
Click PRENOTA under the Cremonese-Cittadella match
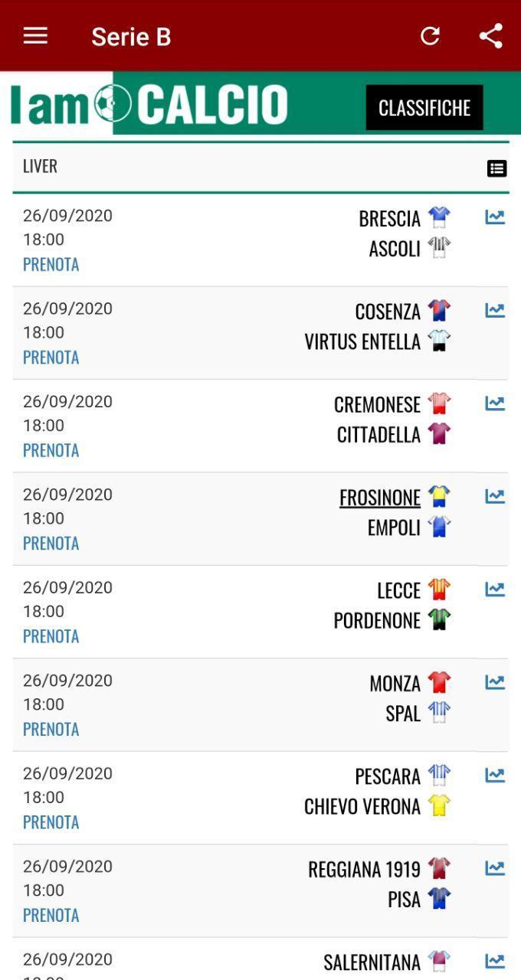(x=51, y=450)
